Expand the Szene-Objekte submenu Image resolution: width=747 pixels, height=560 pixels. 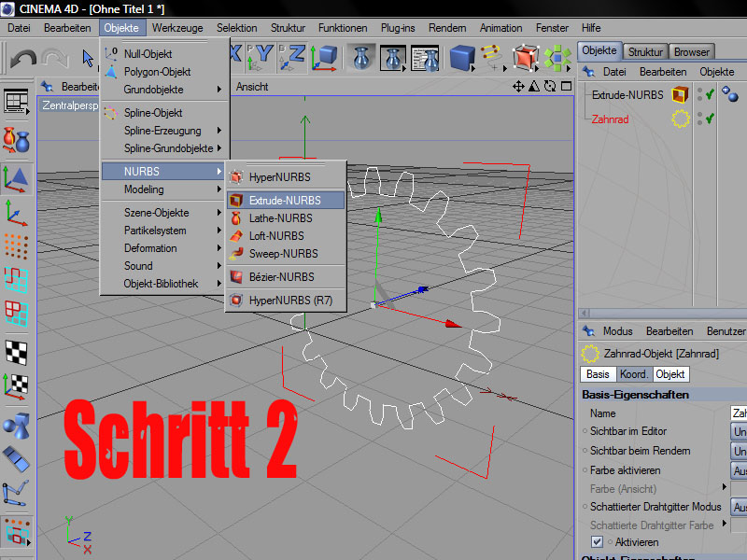(x=164, y=213)
